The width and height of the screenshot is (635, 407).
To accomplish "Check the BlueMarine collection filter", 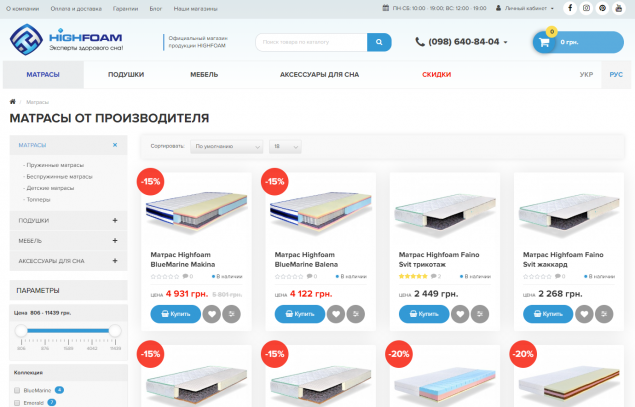I will [x=17, y=390].
